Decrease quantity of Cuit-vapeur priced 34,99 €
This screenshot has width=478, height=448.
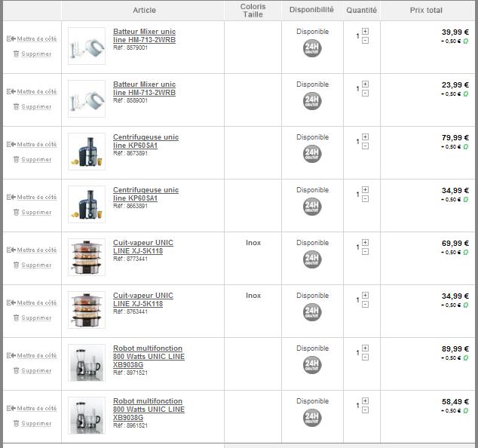365,305
